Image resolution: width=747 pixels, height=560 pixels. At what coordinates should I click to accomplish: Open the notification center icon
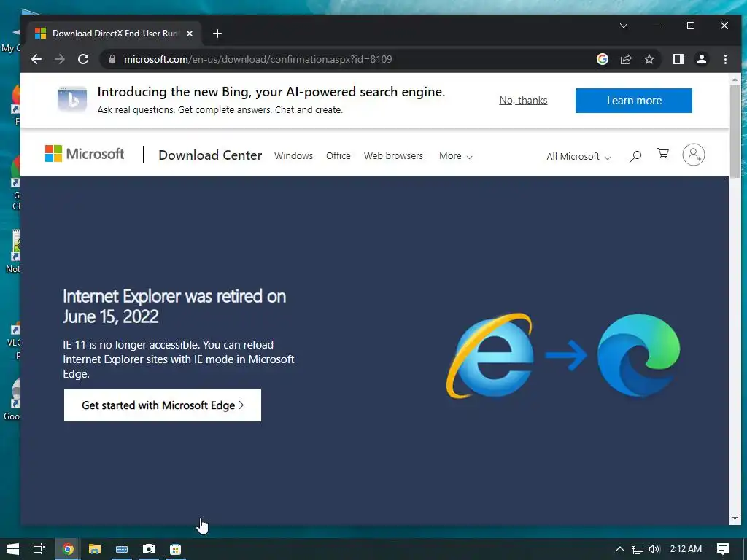(723, 549)
